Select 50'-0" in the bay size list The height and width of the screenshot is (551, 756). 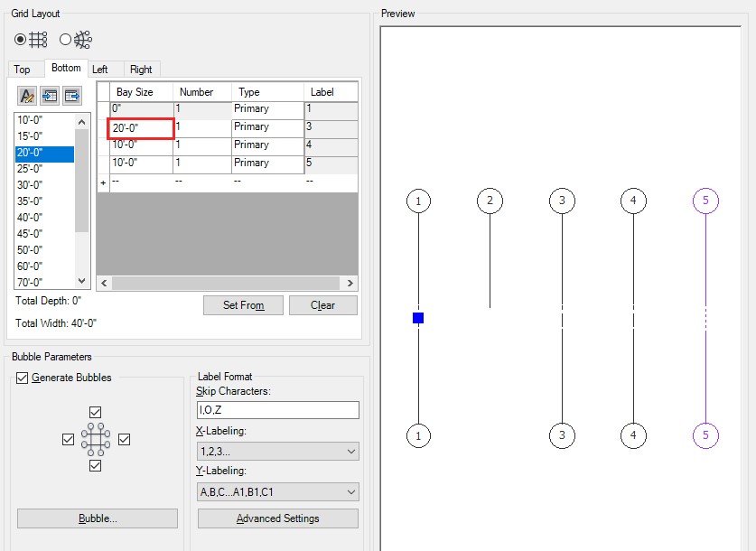[x=44, y=250]
